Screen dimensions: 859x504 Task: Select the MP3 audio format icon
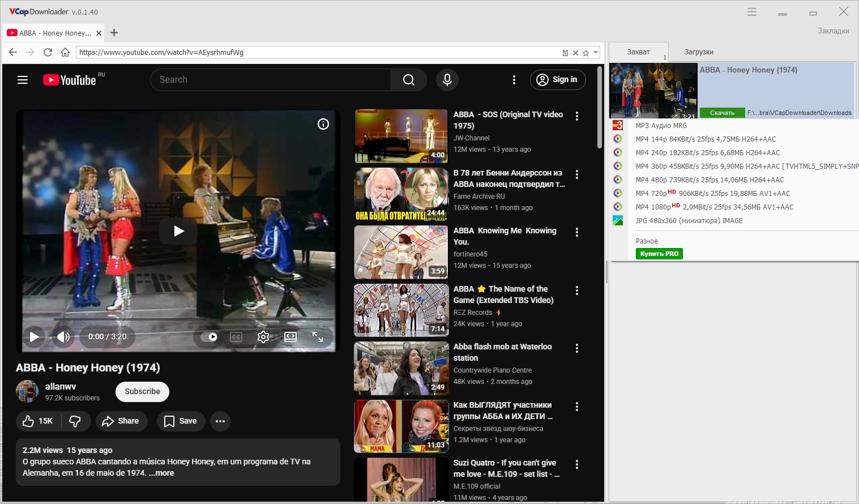pyautogui.click(x=618, y=125)
